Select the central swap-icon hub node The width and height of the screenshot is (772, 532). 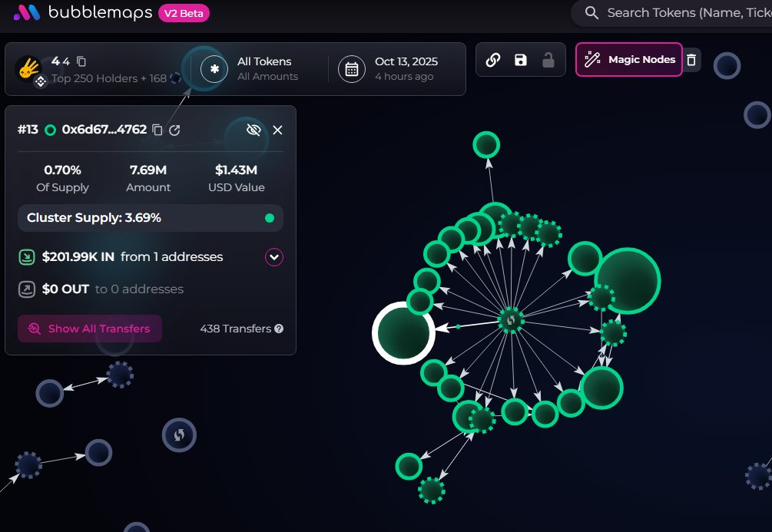(511, 320)
